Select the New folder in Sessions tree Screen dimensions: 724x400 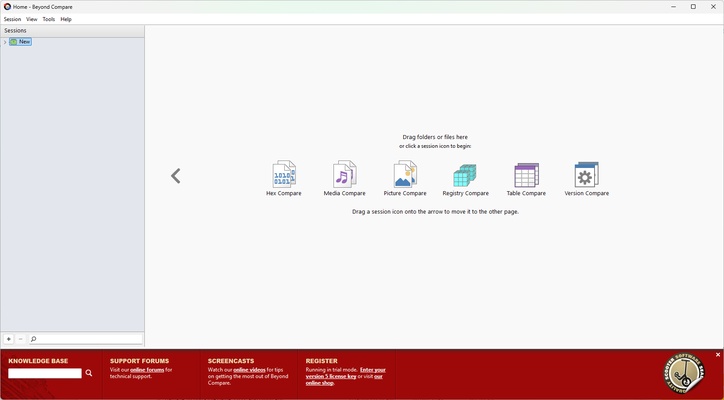[x=24, y=42]
